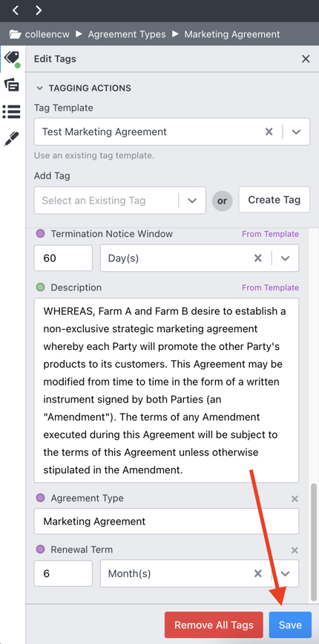Click the Remove All Tags button

pos(214,625)
